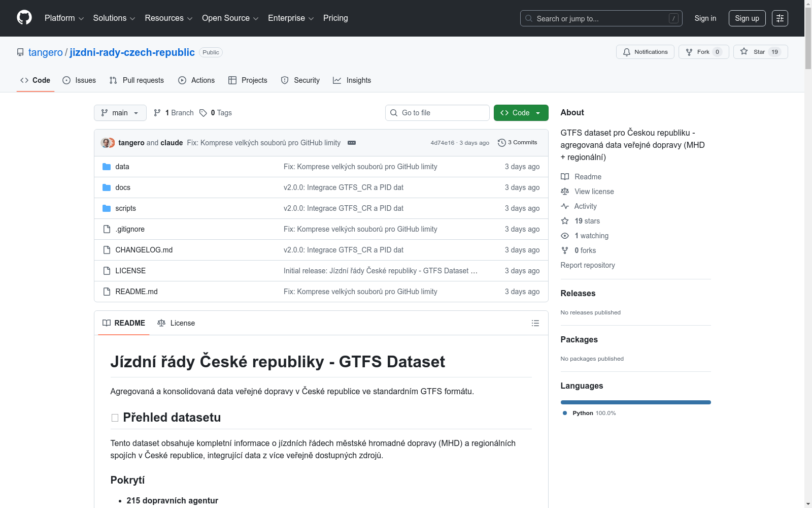Click the commit history clock icon
This screenshot has width=812, height=508.
pyautogui.click(x=502, y=143)
